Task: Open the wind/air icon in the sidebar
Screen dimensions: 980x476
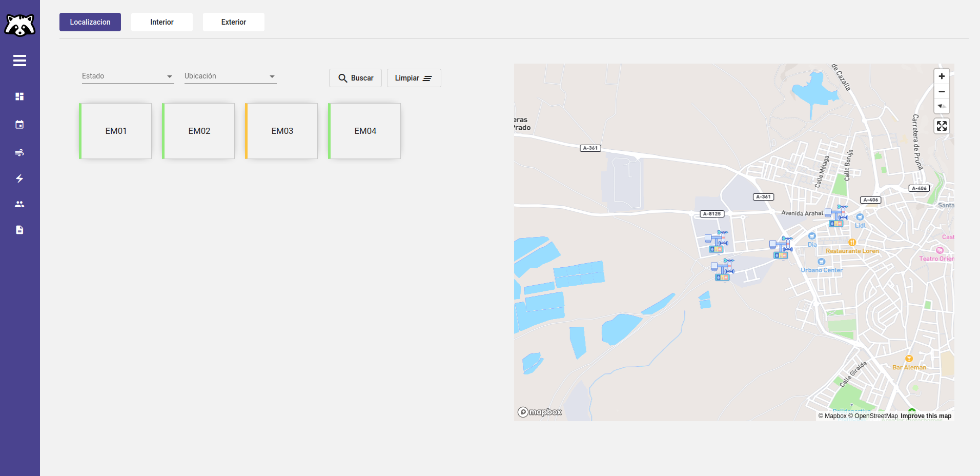Action: (19, 152)
